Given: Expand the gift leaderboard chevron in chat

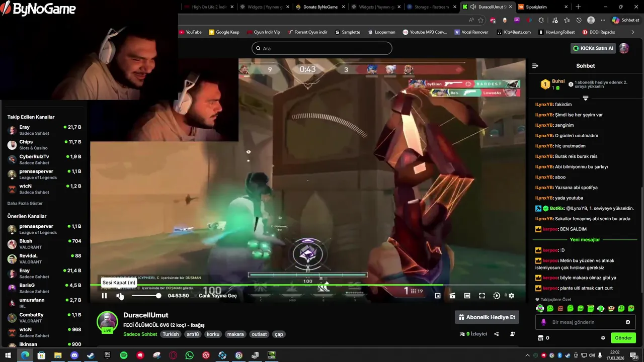Looking at the screenshot, I should click(586, 98).
